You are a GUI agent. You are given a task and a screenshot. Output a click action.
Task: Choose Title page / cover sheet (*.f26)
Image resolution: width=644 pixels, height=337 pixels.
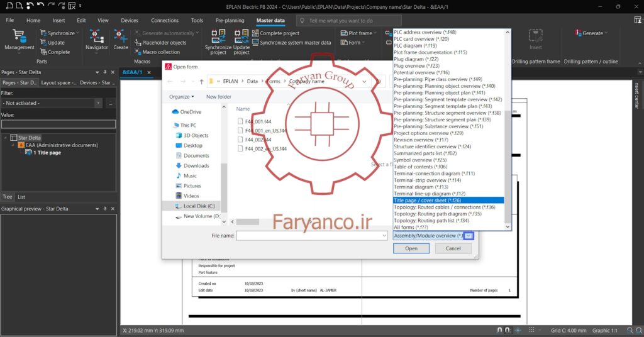(x=448, y=201)
